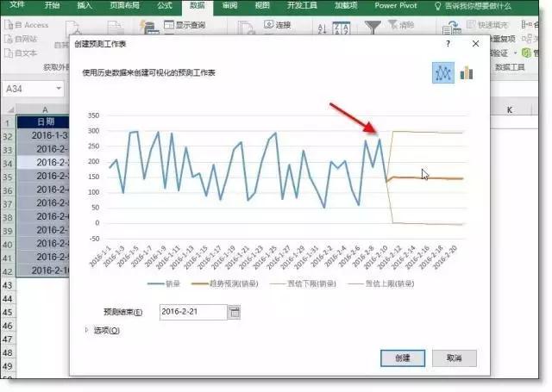Click the forecast end date field 2016-2-21
The height and width of the screenshot is (392, 552).
pos(193,312)
